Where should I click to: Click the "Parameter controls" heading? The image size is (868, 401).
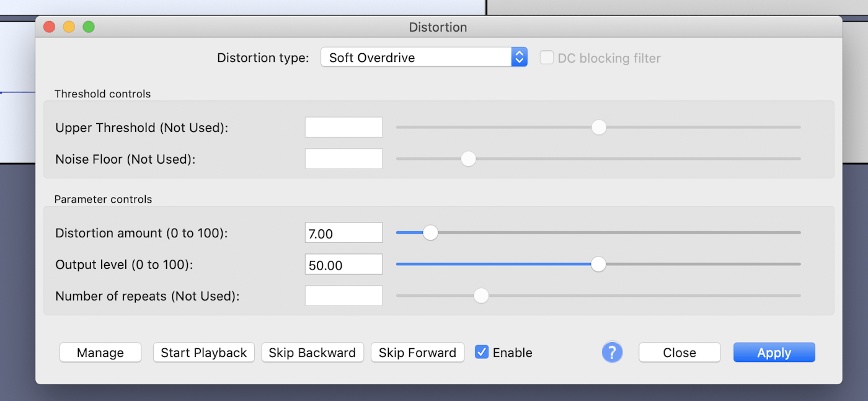(x=104, y=200)
